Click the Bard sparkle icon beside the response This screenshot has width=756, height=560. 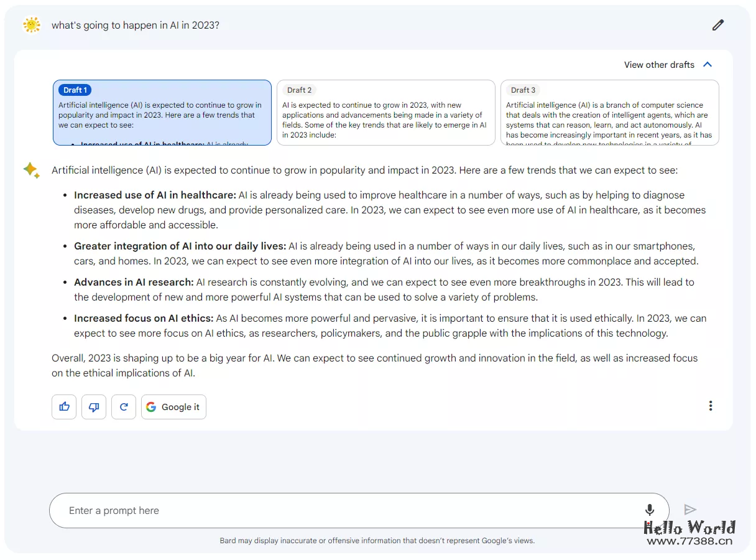pyautogui.click(x=31, y=170)
